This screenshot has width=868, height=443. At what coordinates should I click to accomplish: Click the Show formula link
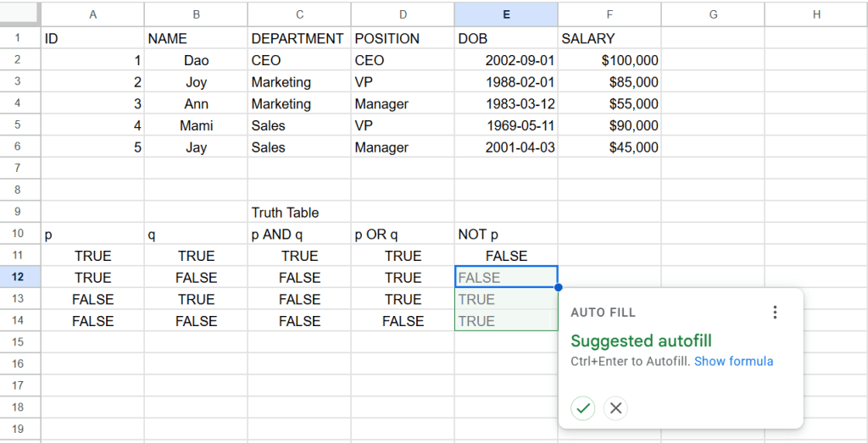733,361
